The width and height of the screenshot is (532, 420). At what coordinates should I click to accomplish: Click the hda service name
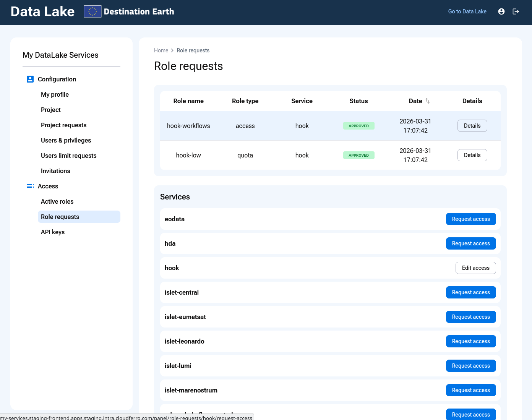(170, 243)
